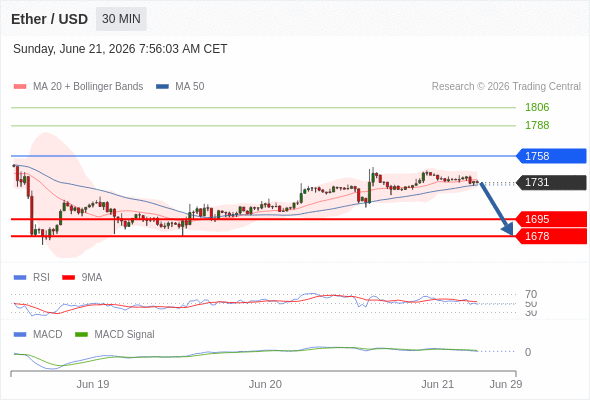Select the Jun 19 date axis label
Viewport: 590px width, 400px height.
coord(93,384)
